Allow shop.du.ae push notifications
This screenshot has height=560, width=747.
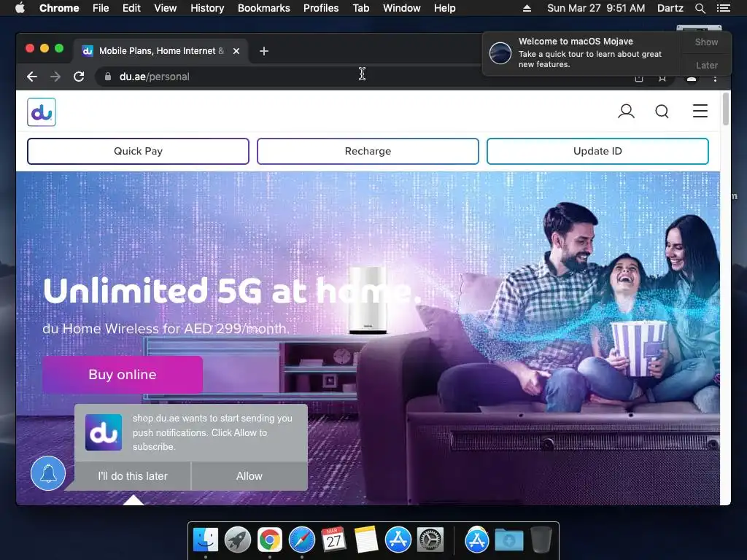pyautogui.click(x=249, y=475)
